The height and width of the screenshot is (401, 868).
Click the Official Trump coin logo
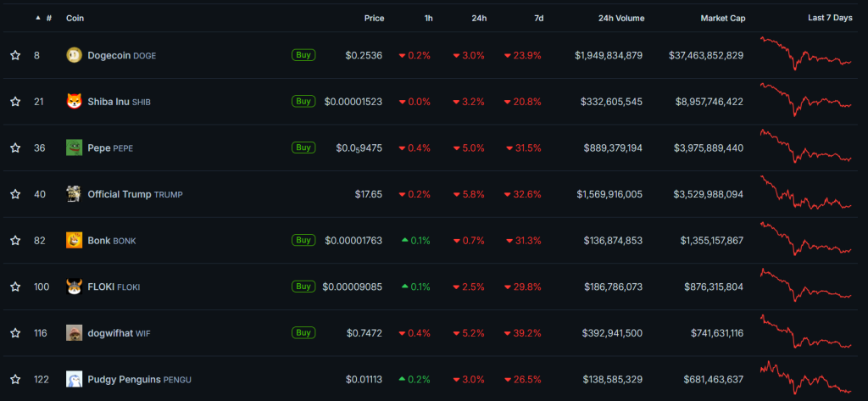(75, 194)
